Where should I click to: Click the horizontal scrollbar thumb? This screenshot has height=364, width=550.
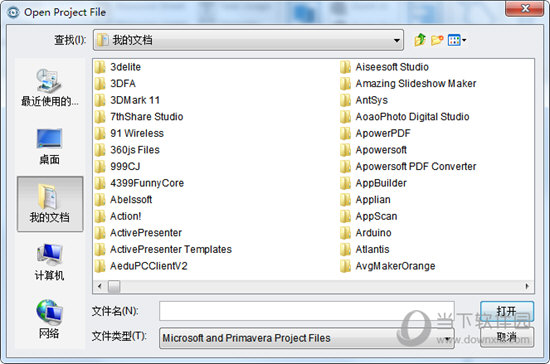(114, 287)
